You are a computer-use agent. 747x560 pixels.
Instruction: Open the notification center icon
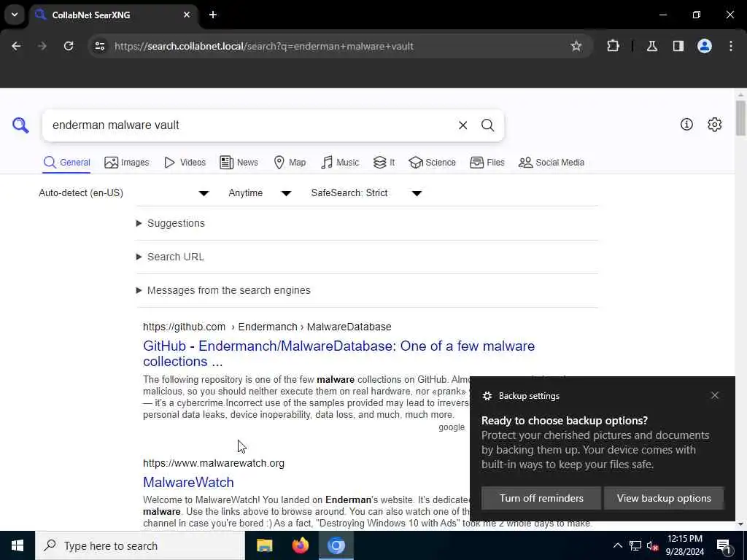pos(724,546)
